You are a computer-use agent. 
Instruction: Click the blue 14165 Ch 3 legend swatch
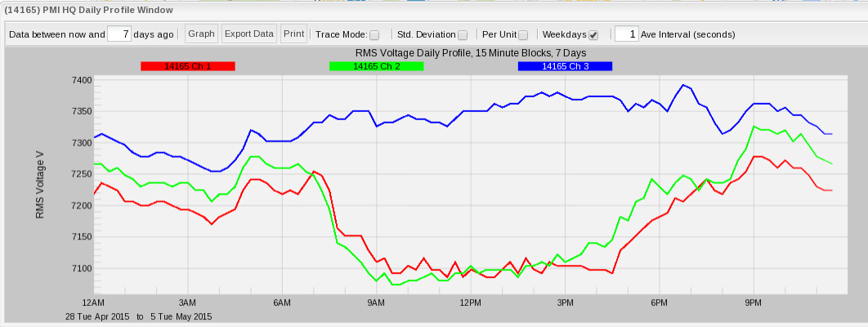tap(565, 66)
